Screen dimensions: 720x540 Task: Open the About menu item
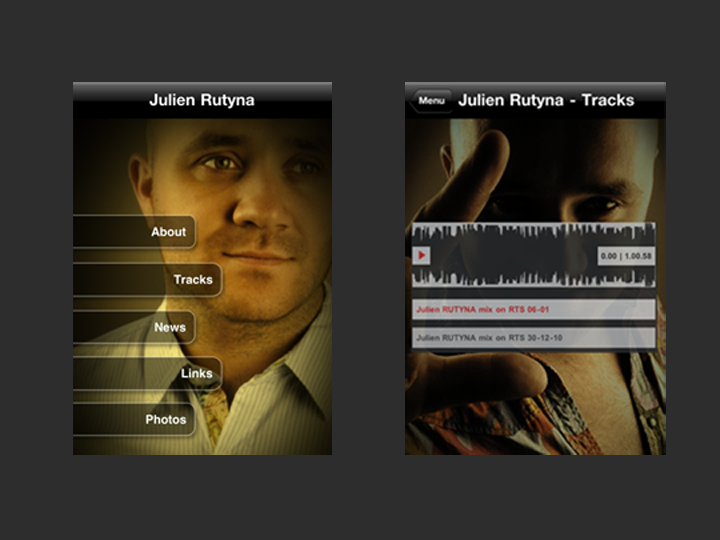click(x=134, y=232)
